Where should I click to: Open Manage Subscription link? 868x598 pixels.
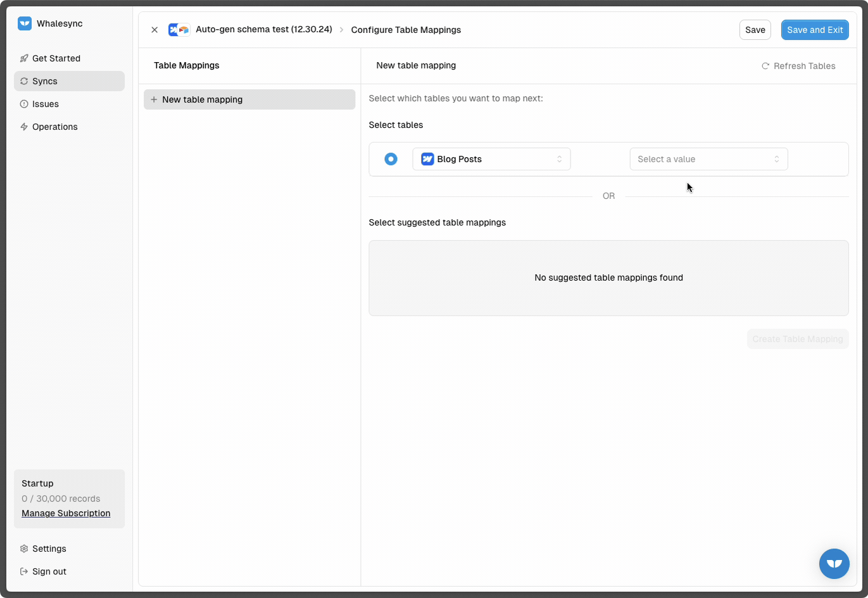point(66,513)
